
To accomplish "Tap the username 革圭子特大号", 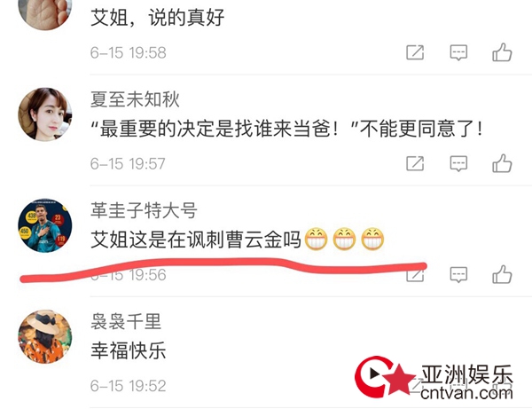I will 144,210.
